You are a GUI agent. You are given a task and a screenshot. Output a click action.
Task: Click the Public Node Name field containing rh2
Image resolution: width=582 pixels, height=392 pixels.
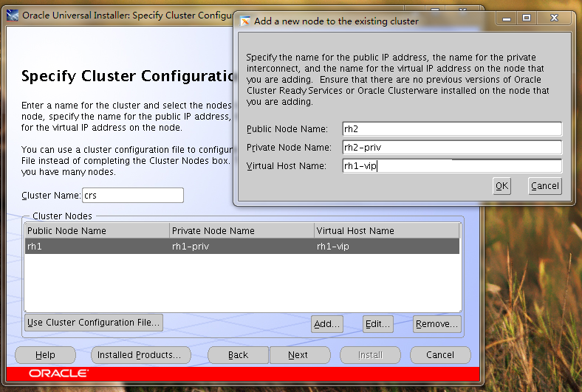[x=452, y=129]
